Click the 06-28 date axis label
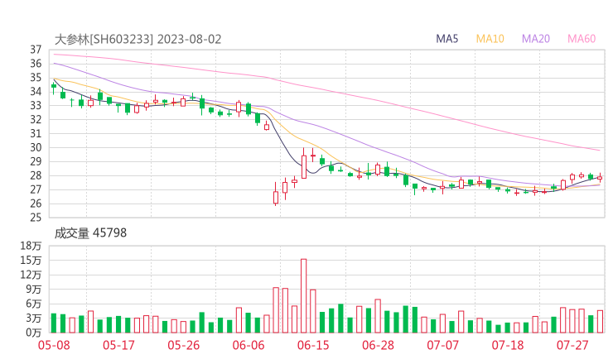The height and width of the screenshot is (364, 613). (378, 345)
